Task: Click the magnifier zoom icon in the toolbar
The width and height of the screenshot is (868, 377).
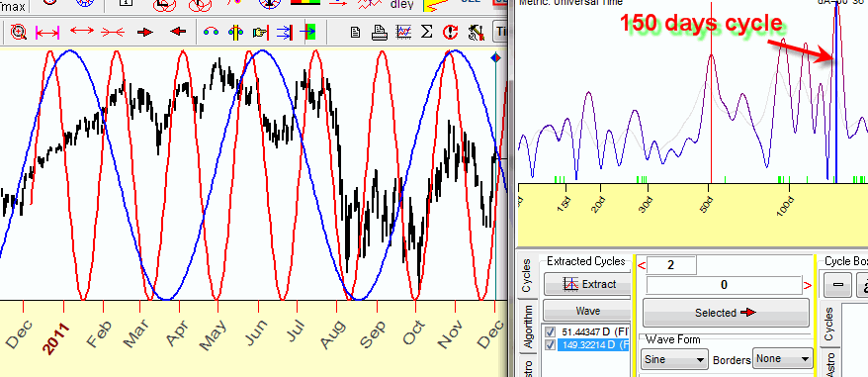Action: 18,32
